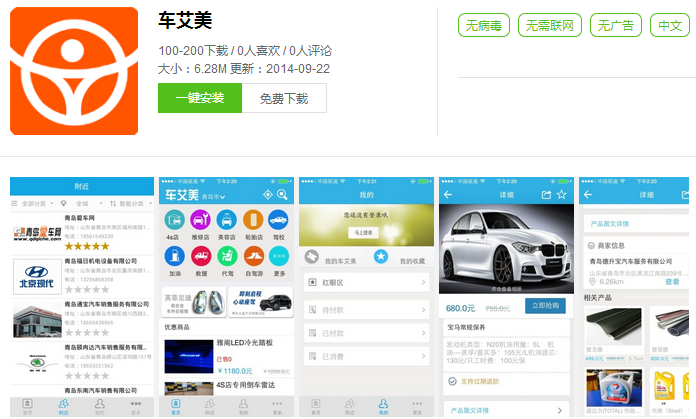Expand the 已付款 row chevron
696x419 pixels.
point(423,333)
